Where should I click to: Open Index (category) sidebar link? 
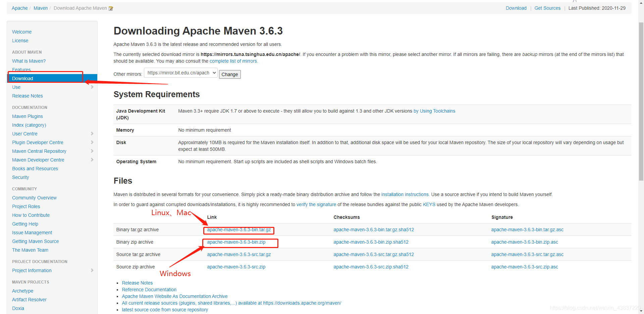pos(29,125)
